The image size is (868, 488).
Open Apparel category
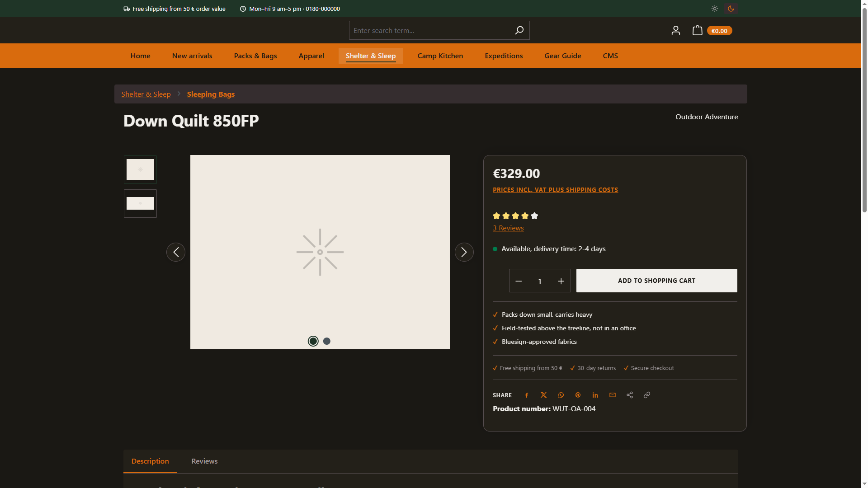tap(311, 56)
